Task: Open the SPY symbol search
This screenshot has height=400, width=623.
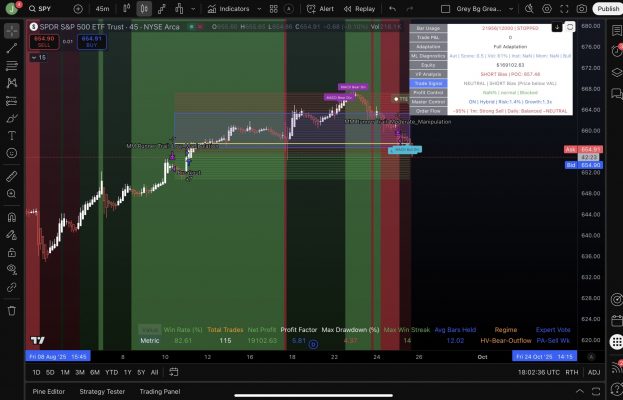Action: pos(40,8)
